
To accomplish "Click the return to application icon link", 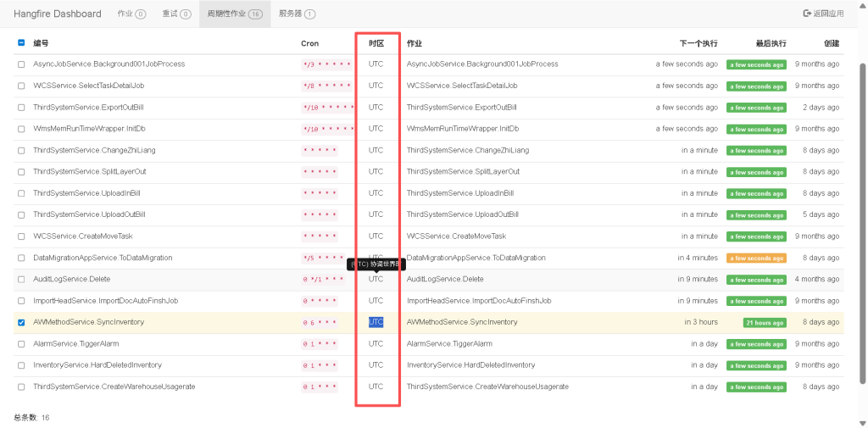I will pos(807,14).
